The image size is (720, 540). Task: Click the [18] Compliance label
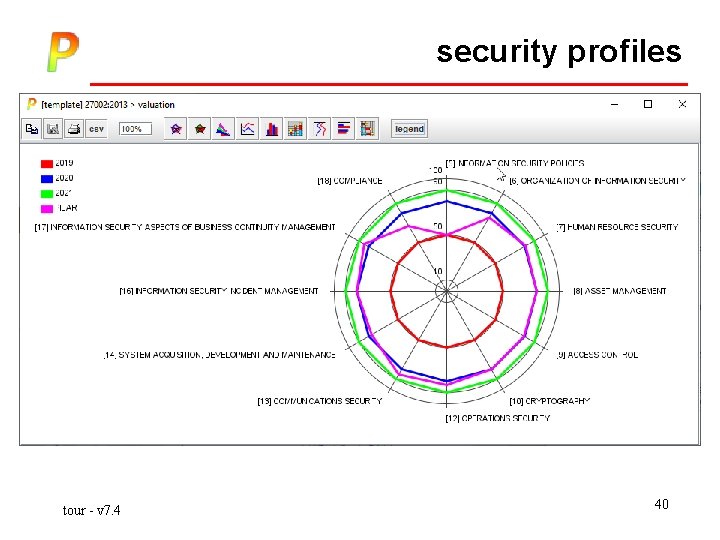click(x=350, y=181)
